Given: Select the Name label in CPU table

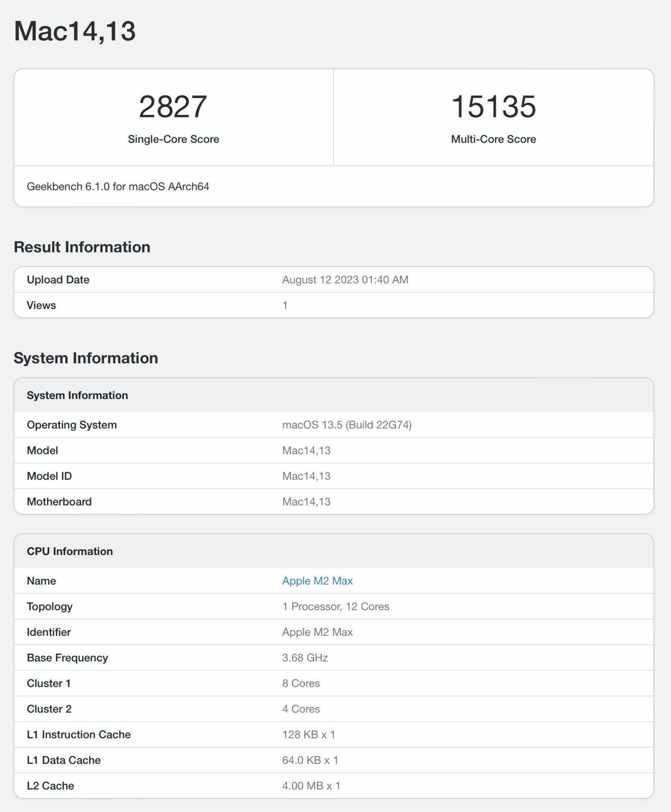Looking at the screenshot, I should 41,581.
